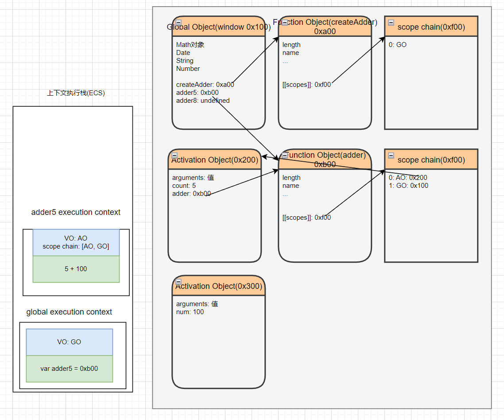Collapse the top scope chain(0xf00) container
The image size is (504, 420).
point(391,22)
